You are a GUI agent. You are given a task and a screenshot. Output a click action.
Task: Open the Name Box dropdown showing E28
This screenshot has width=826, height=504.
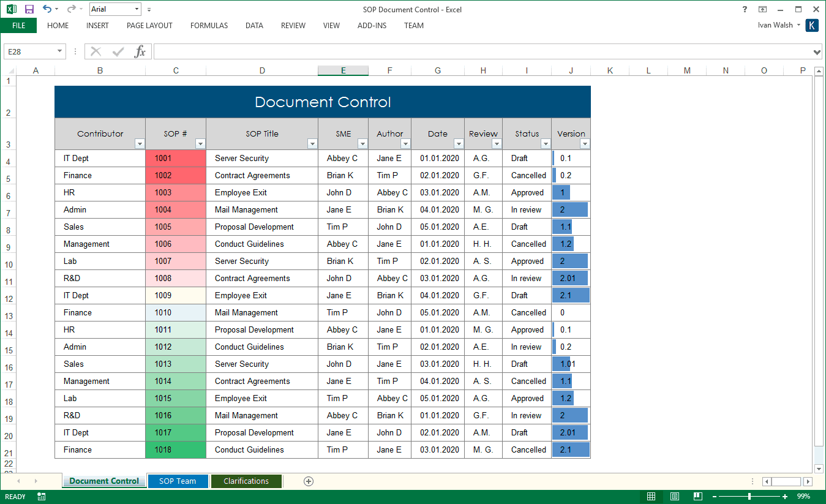click(x=59, y=51)
